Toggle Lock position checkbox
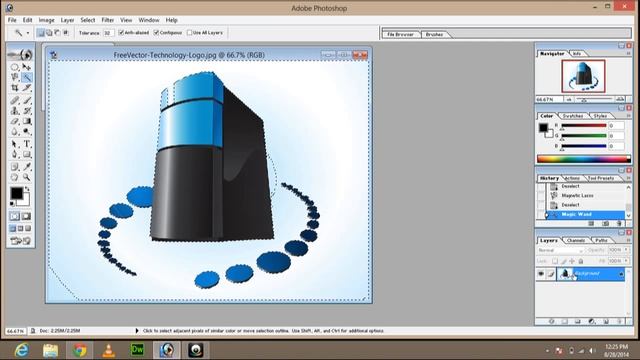The height and width of the screenshot is (360, 640). (572, 261)
